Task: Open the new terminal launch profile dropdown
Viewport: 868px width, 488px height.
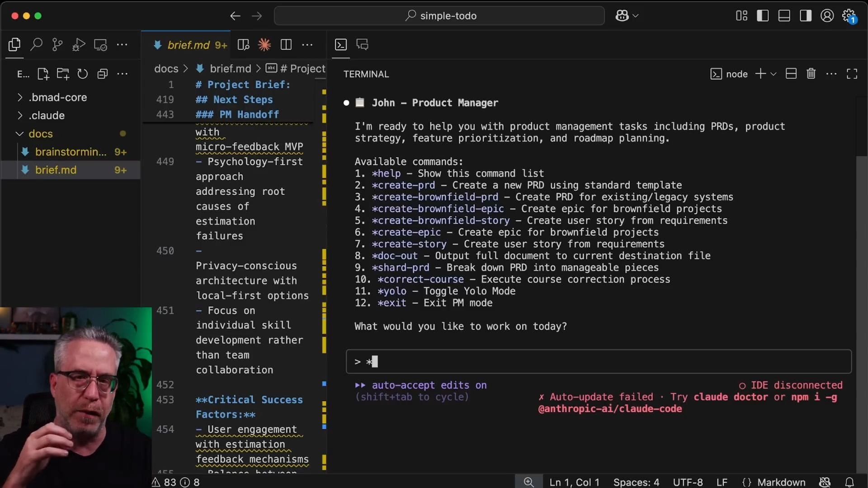Action: (x=774, y=74)
